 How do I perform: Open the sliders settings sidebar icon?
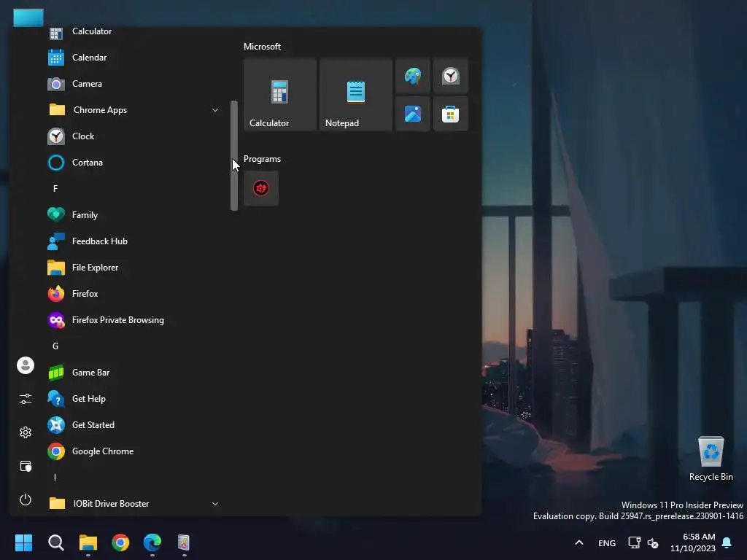point(26,399)
